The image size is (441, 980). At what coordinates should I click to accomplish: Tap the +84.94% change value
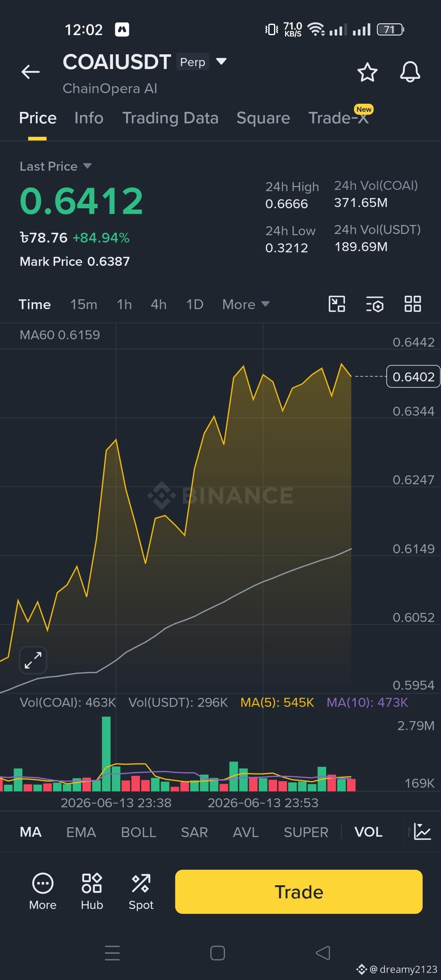coord(101,238)
